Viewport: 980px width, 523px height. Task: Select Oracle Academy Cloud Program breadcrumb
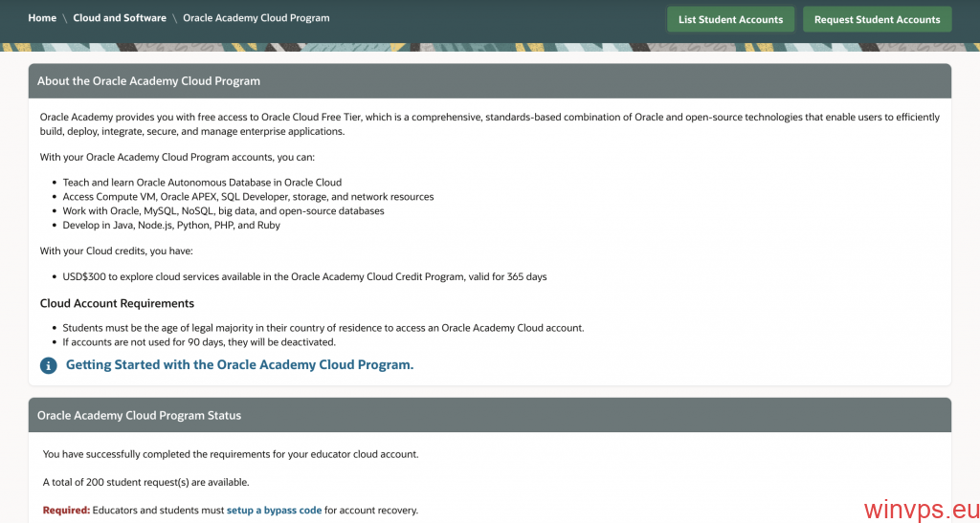(x=256, y=18)
